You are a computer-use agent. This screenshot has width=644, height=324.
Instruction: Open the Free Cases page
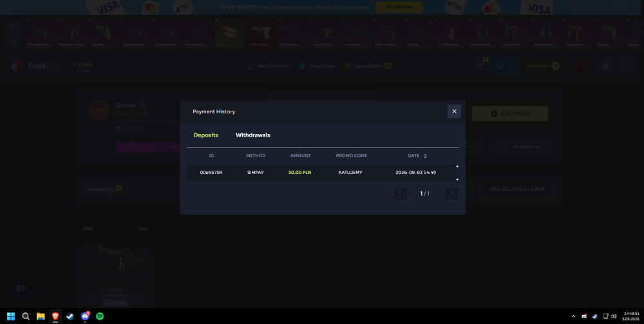(x=317, y=66)
